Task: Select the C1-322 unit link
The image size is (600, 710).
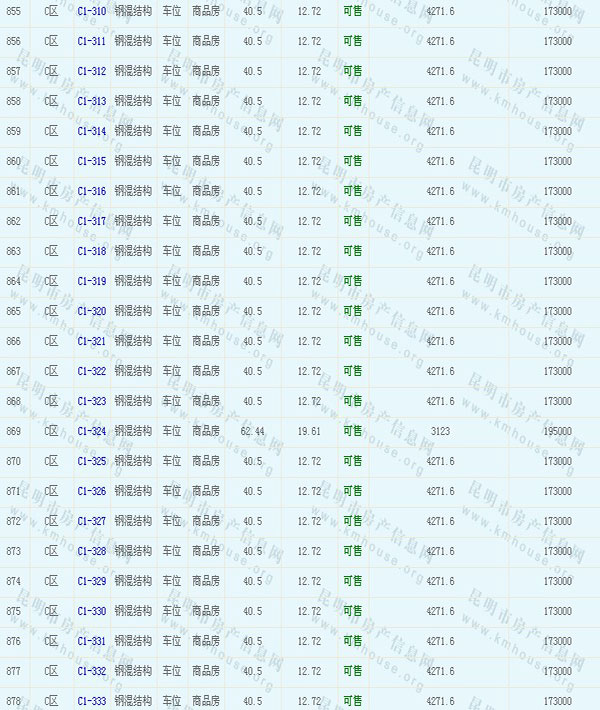Action: pos(91,371)
